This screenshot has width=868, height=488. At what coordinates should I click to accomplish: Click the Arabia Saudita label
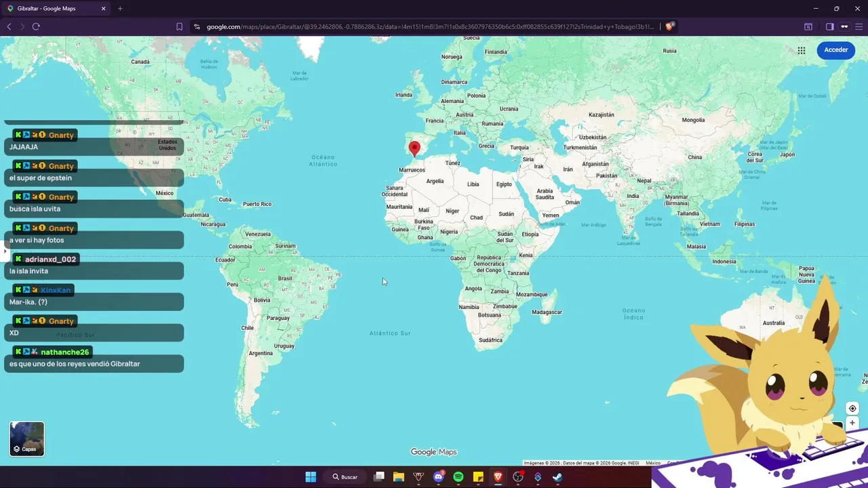coord(545,194)
